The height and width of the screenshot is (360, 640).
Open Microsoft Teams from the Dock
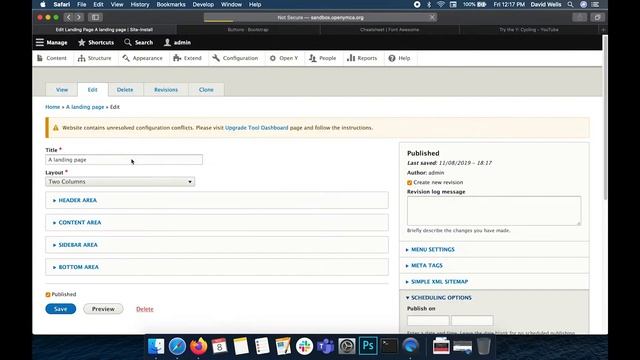325,346
